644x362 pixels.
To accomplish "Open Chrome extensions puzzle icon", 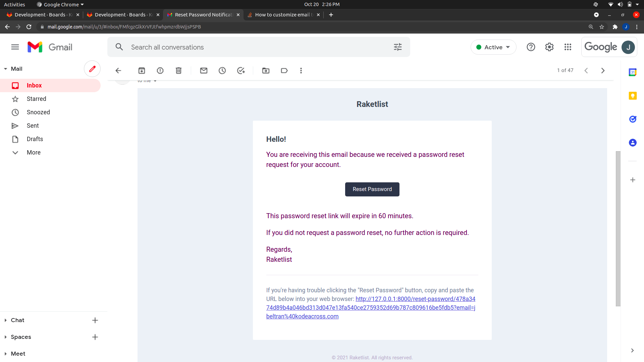I will [x=615, y=27].
